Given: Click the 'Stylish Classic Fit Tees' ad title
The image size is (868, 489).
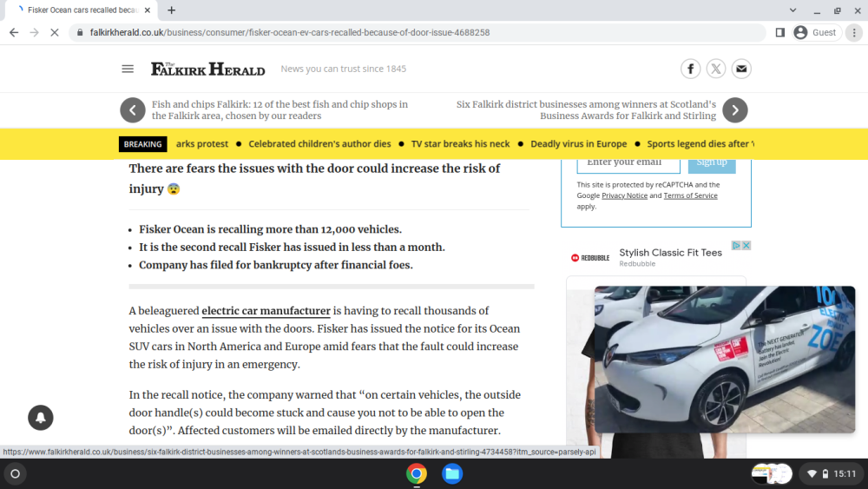Looking at the screenshot, I should [x=670, y=253].
